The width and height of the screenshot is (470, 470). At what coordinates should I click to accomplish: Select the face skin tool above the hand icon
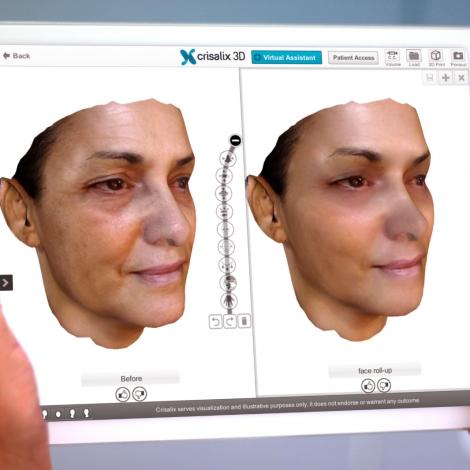click(x=228, y=283)
